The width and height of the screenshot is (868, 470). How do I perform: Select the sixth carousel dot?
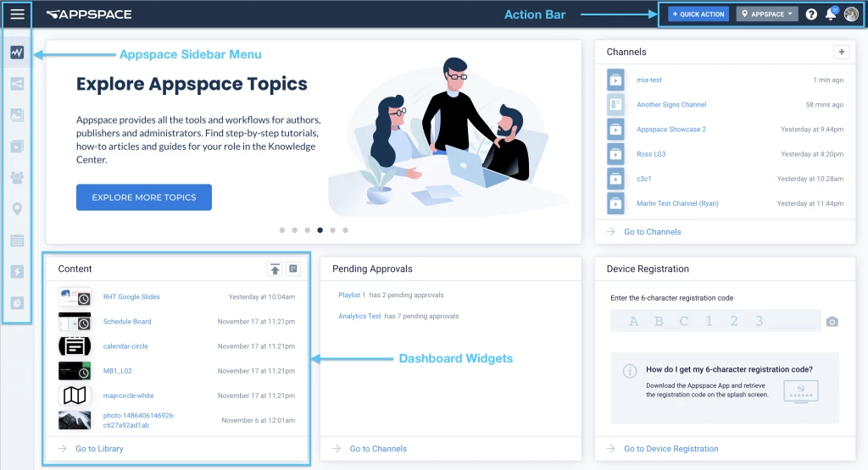tap(346, 230)
